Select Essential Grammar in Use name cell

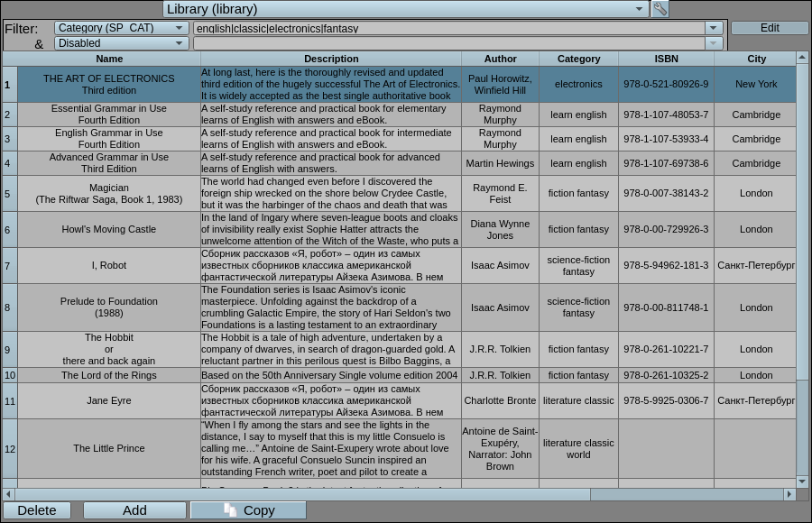tap(109, 115)
